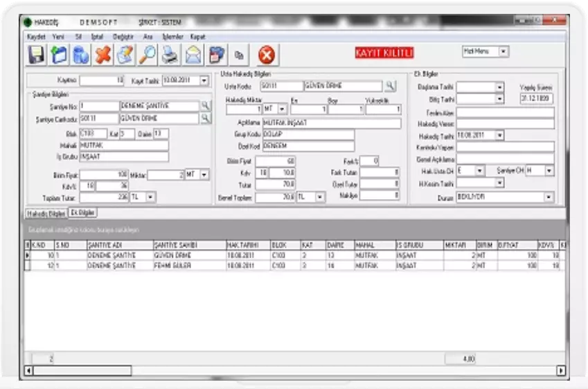Screen dimensions: 588x389
Task: Open the Kayıt Tarihi date dropdown
Action: pyautogui.click(x=204, y=80)
